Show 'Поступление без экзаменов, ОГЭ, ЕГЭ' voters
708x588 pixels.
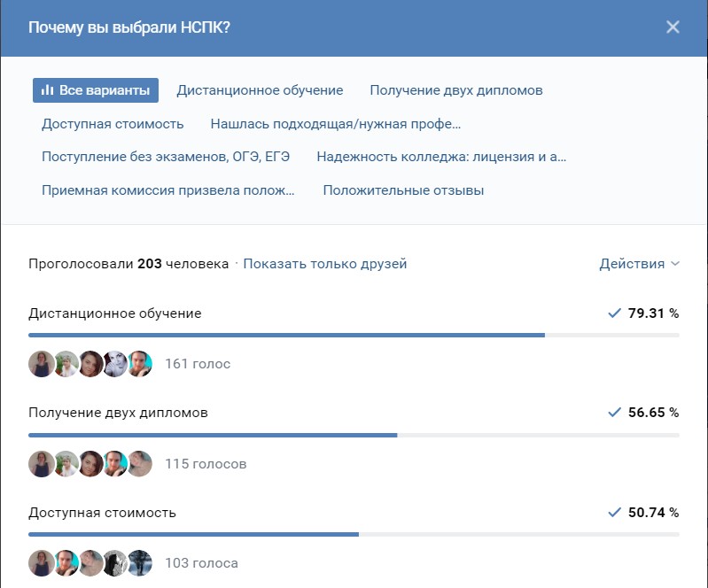pyautogui.click(x=166, y=157)
